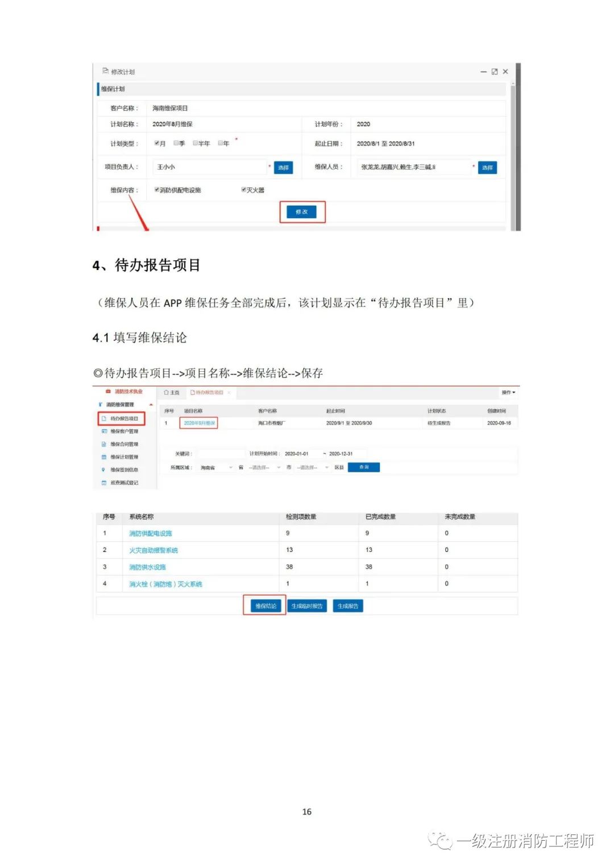Screen dimensions: 614x868
Task: Collapse the 消防维保管理 menu arrow
Action: tap(151, 405)
